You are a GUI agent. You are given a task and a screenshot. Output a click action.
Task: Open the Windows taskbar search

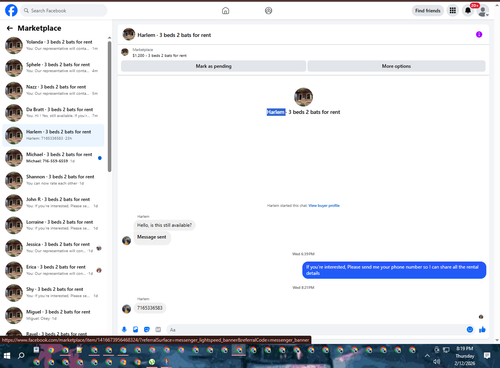[x=21, y=356]
